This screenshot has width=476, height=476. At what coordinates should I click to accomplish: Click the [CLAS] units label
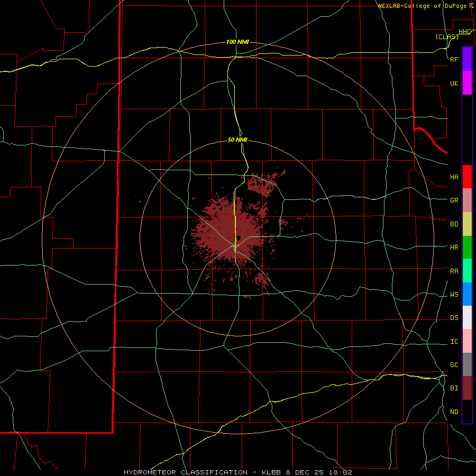click(447, 36)
